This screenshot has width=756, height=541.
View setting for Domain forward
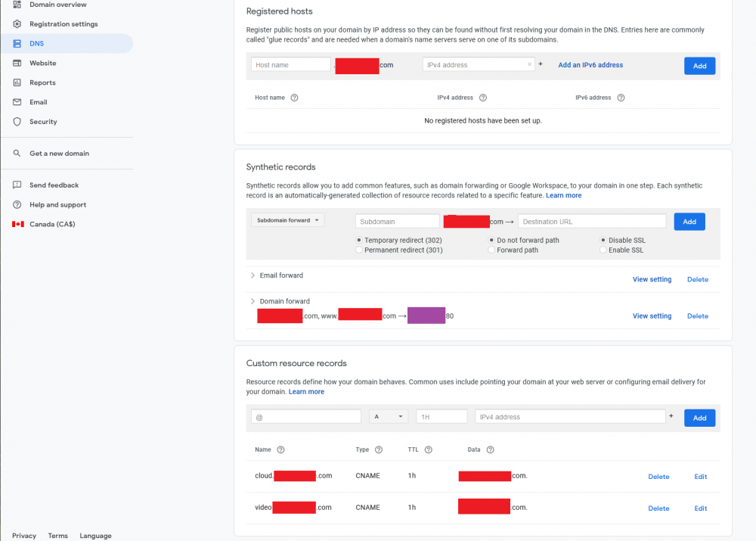[x=652, y=316]
